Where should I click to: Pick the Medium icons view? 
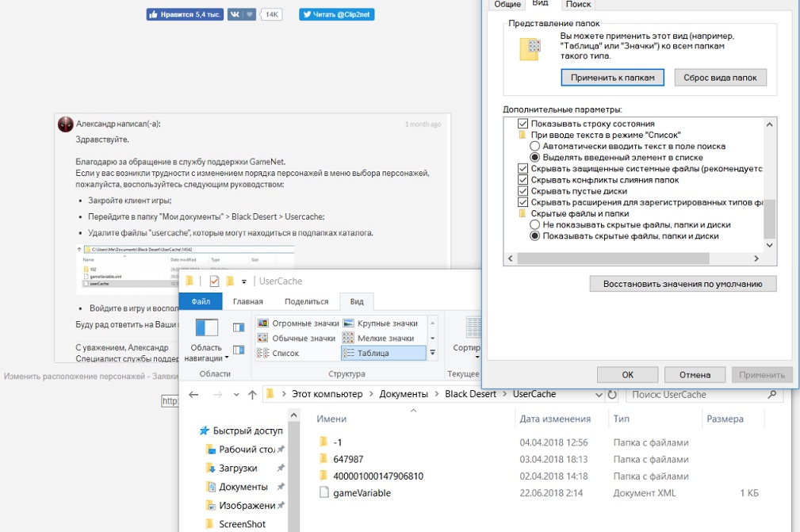coord(298,338)
